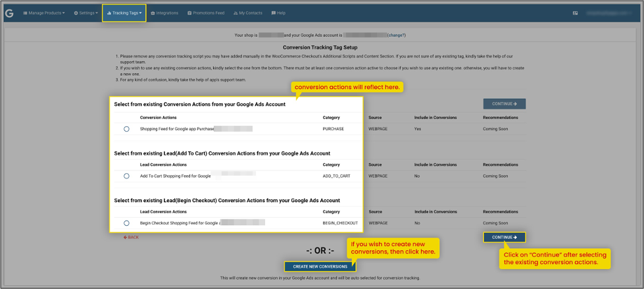Click WEBPAGE in the Begin Checkout row

point(378,223)
